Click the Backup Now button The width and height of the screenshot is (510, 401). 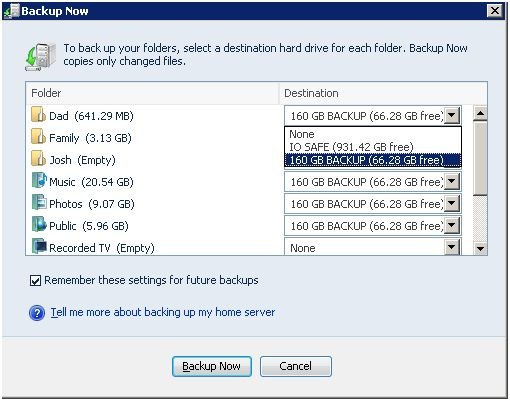pos(212,366)
